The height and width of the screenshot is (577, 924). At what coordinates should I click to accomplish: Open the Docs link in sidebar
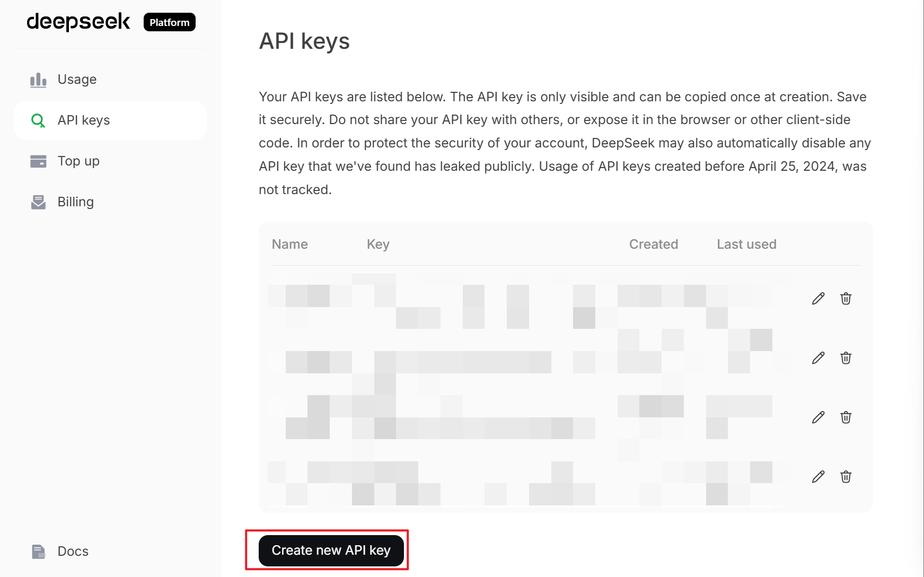point(110,552)
